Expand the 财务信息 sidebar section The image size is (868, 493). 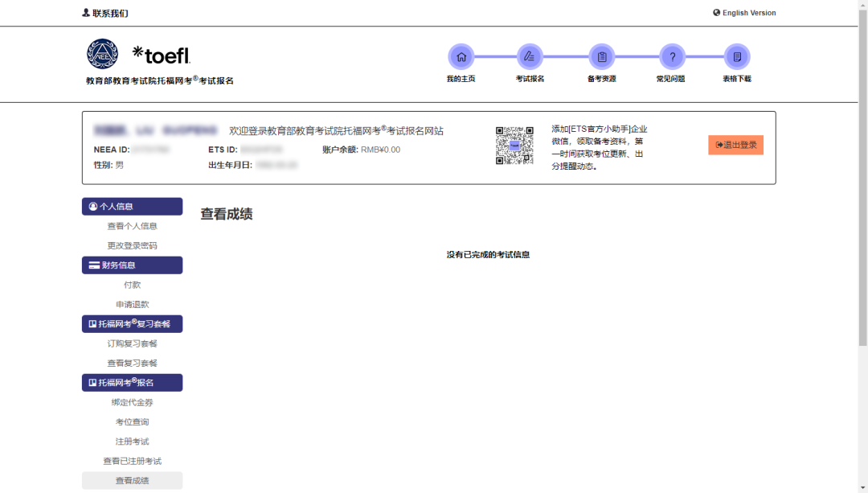pyautogui.click(x=132, y=265)
